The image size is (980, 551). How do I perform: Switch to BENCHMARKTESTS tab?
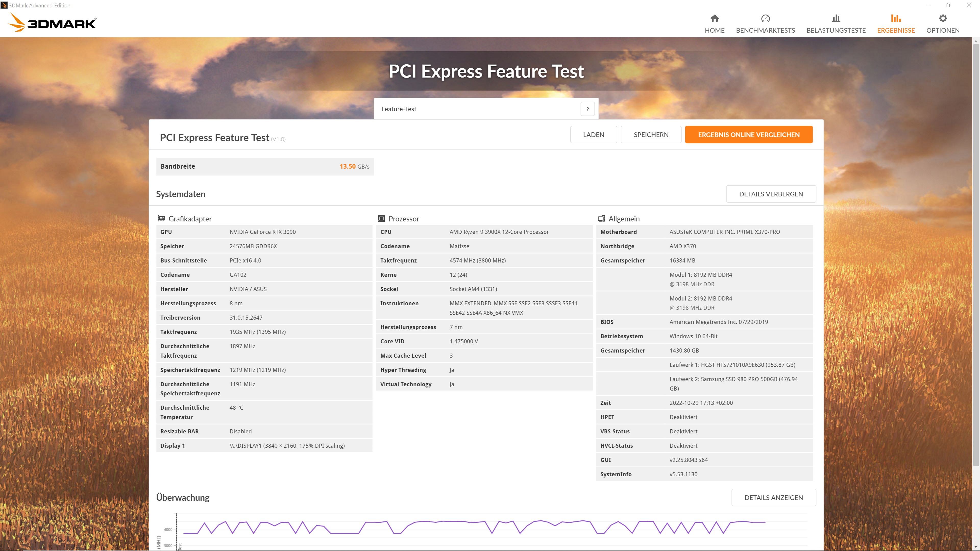tap(765, 23)
